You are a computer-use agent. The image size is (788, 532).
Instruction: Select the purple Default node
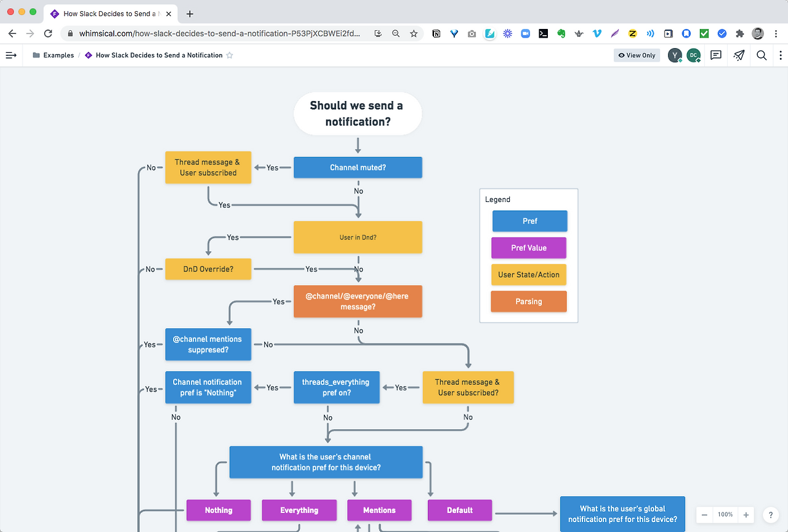pyautogui.click(x=460, y=510)
